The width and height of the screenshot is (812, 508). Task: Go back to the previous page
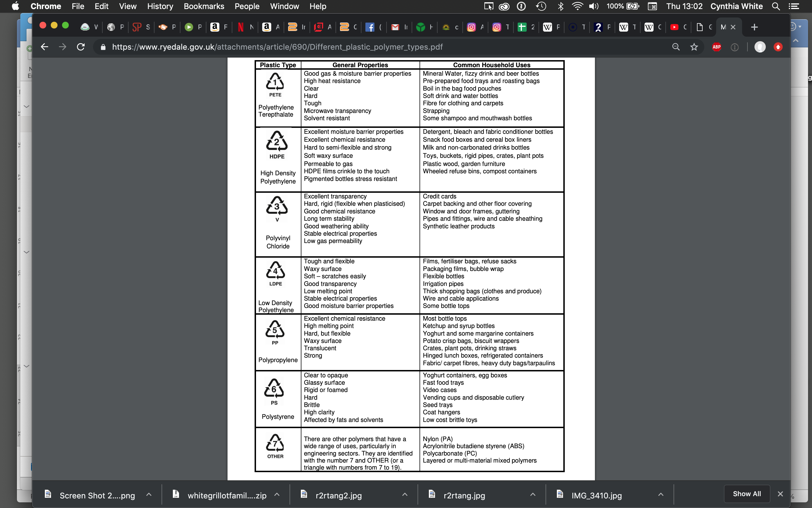[44, 47]
